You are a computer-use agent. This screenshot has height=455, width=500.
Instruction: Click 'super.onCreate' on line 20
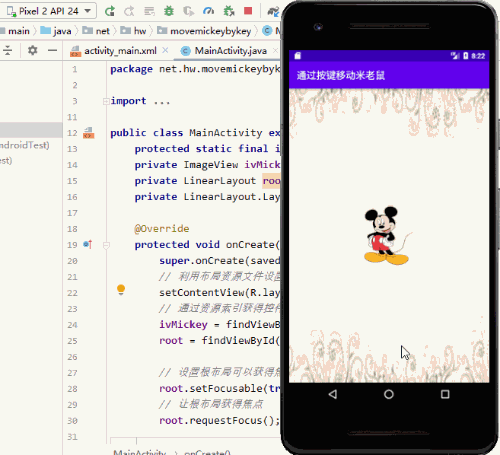click(202, 261)
